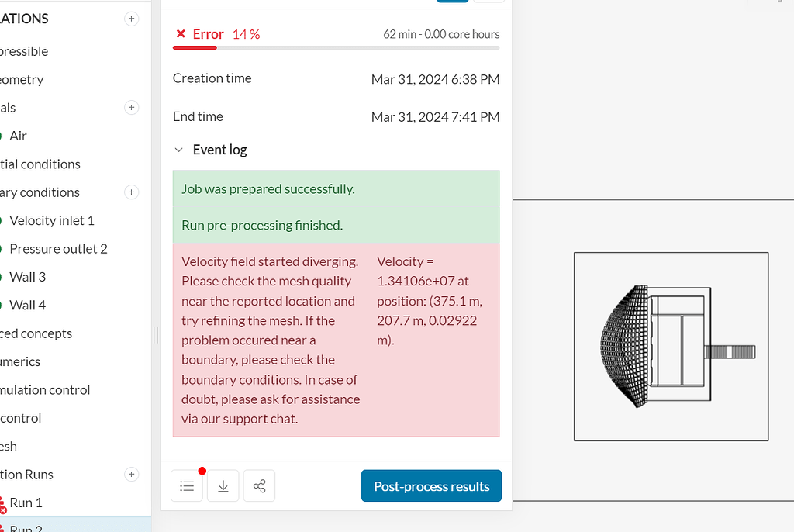Click the Post-process results button
The image size is (794, 532).
(x=431, y=485)
